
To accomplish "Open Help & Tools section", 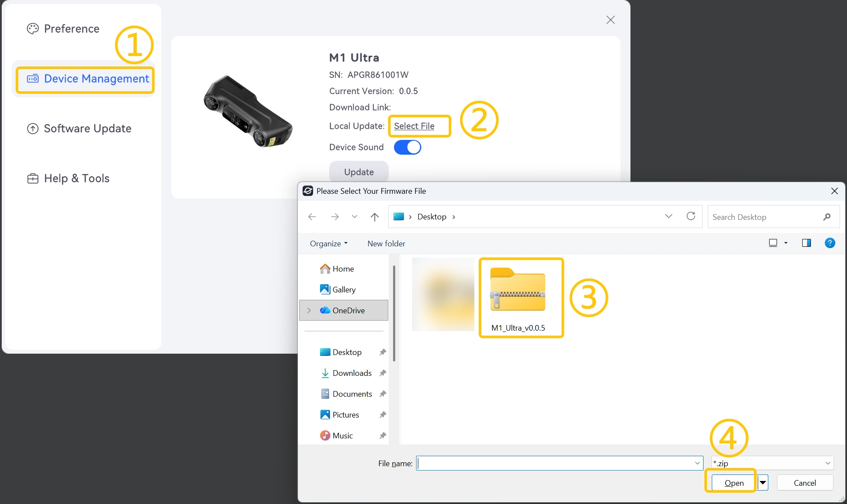I will (68, 179).
